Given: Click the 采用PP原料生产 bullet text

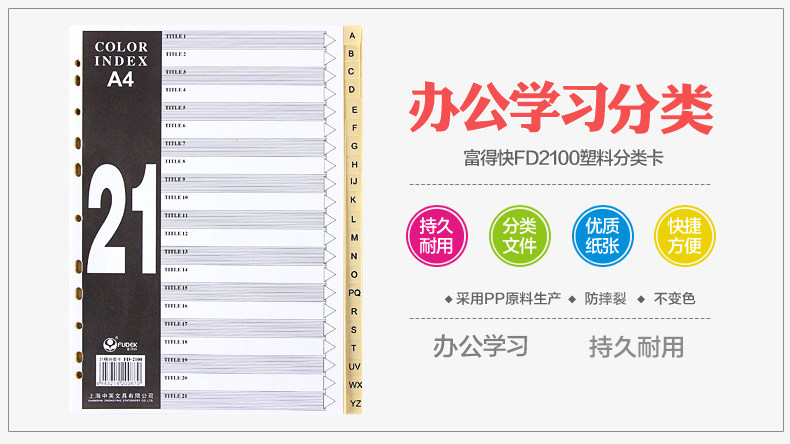Looking at the screenshot, I should pyautogui.click(x=508, y=299).
